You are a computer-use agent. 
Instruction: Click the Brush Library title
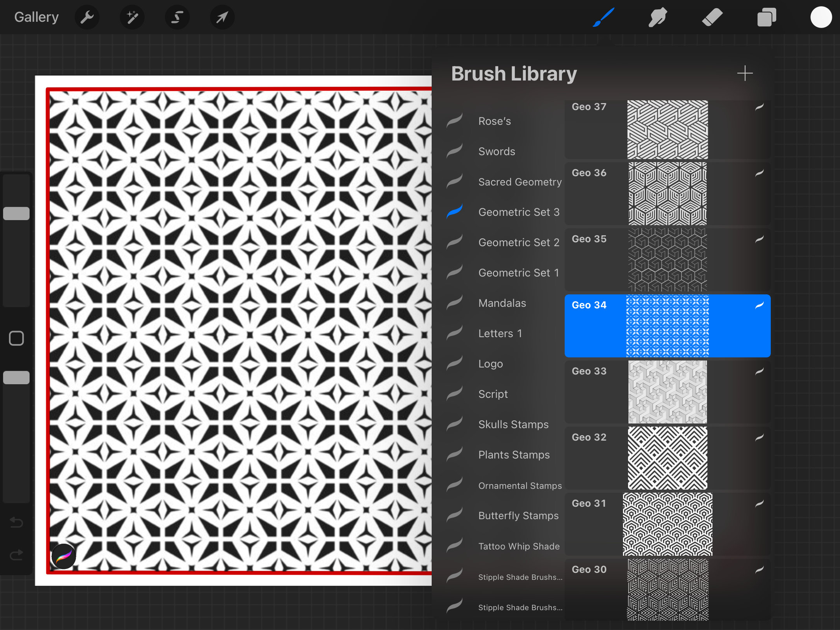coord(514,74)
